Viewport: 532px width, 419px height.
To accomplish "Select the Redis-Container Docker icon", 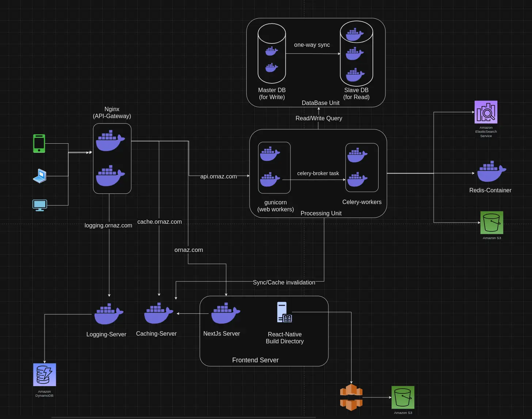I will coord(492,171).
